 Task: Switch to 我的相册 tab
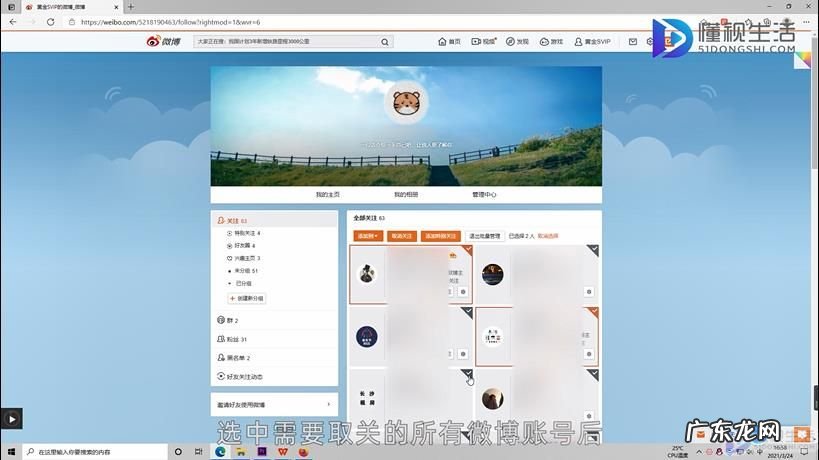pyautogui.click(x=406, y=194)
